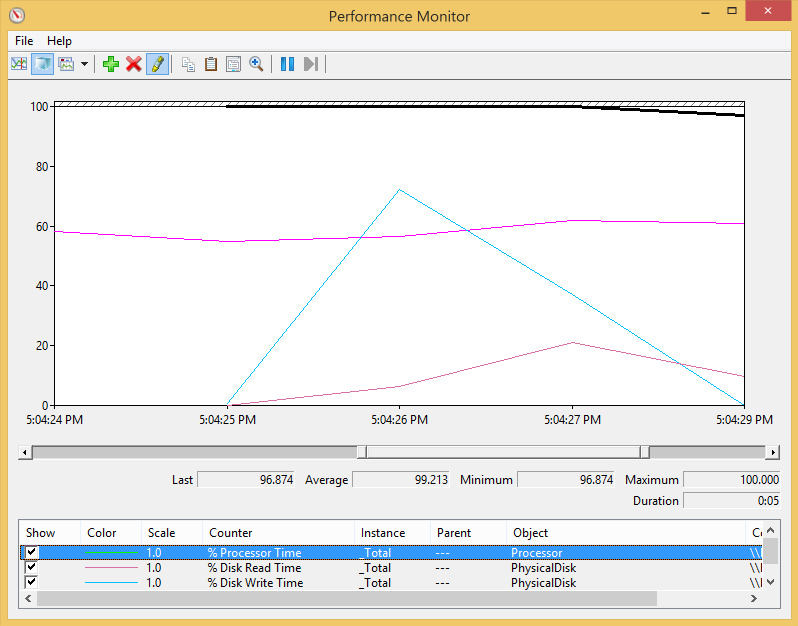Image resolution: width=798 pixels, height=626 pixels.
Task: Open the graph type dropdown arrow
Action: (84, 64)
